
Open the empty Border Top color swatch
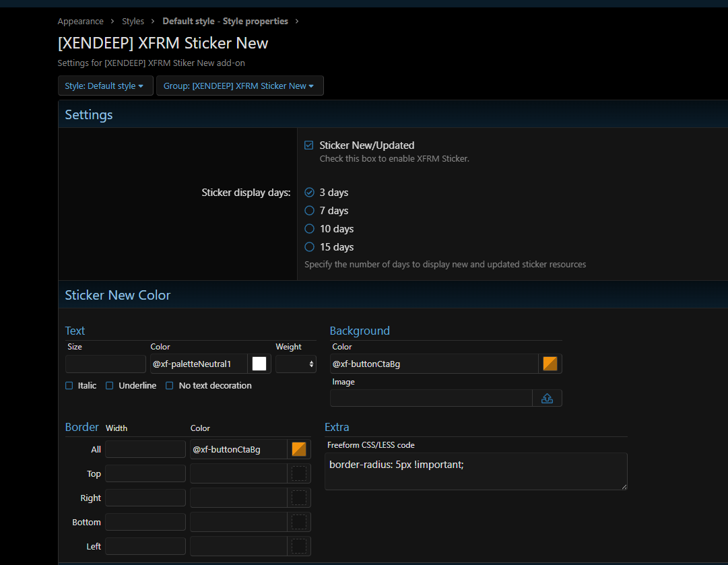click(x=298, y=473)
